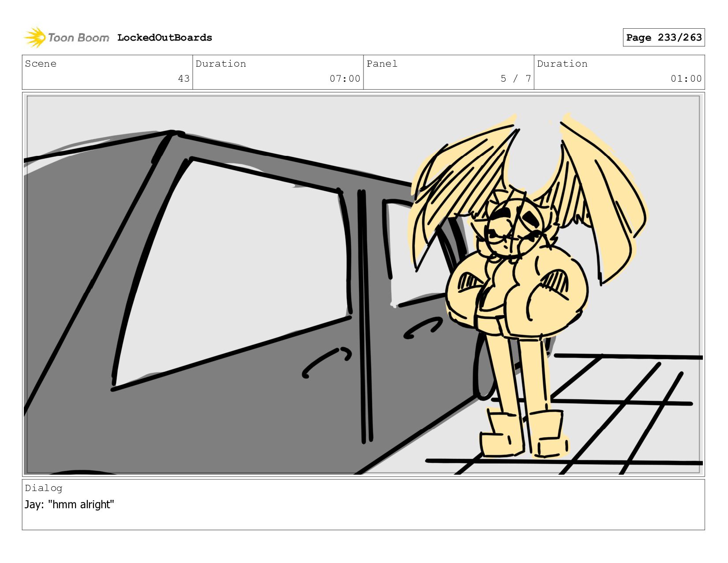Select the scene number 43

tap(184, 79)
